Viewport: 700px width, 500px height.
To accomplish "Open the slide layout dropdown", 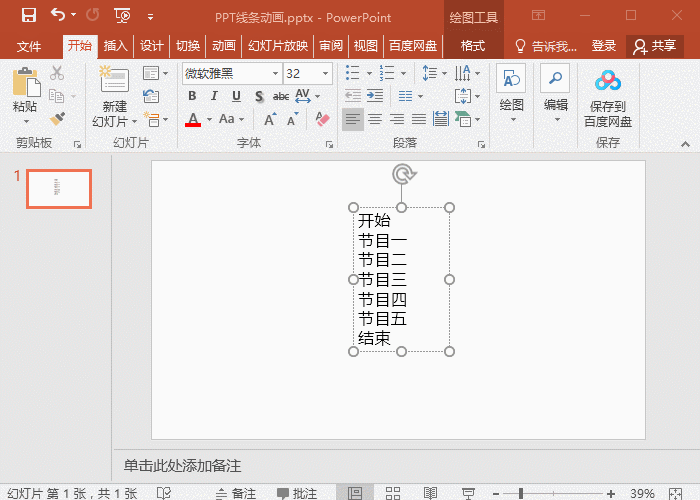I will coord(155,73).
